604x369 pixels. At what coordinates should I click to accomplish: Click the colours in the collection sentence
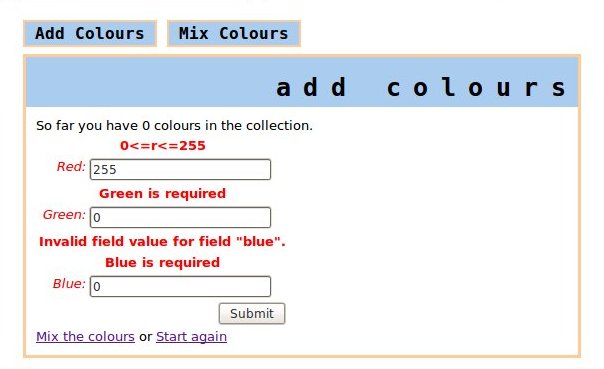(174, 126)
